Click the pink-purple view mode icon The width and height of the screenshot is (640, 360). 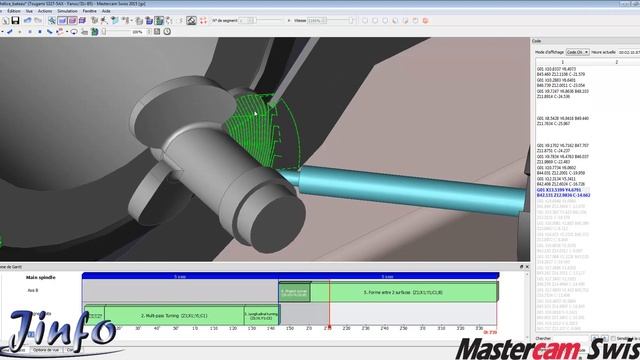click(72, 20)
